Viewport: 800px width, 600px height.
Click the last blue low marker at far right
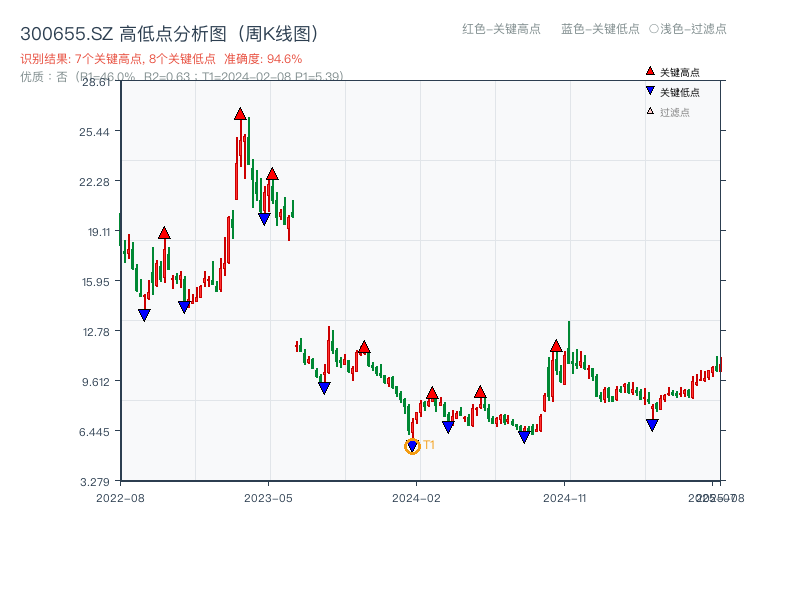652,425
